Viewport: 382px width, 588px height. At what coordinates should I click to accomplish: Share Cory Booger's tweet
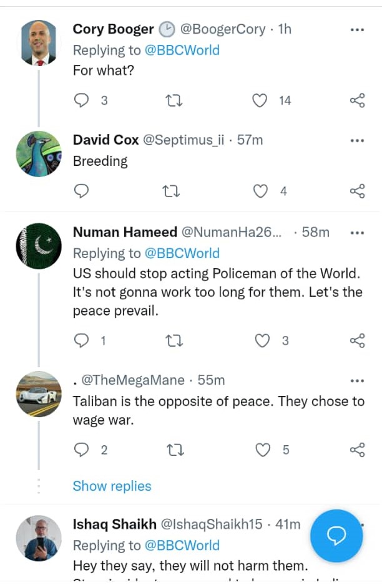point(357,100)
